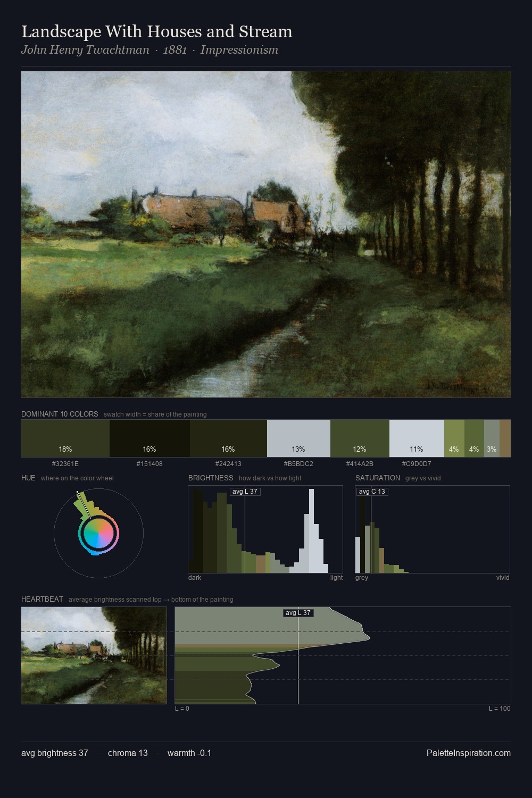Image resolution: width=532 pixels, height=798 pixels.
Task: Click the chroma 13 footer stat
Action: click(x=128, y=753)
